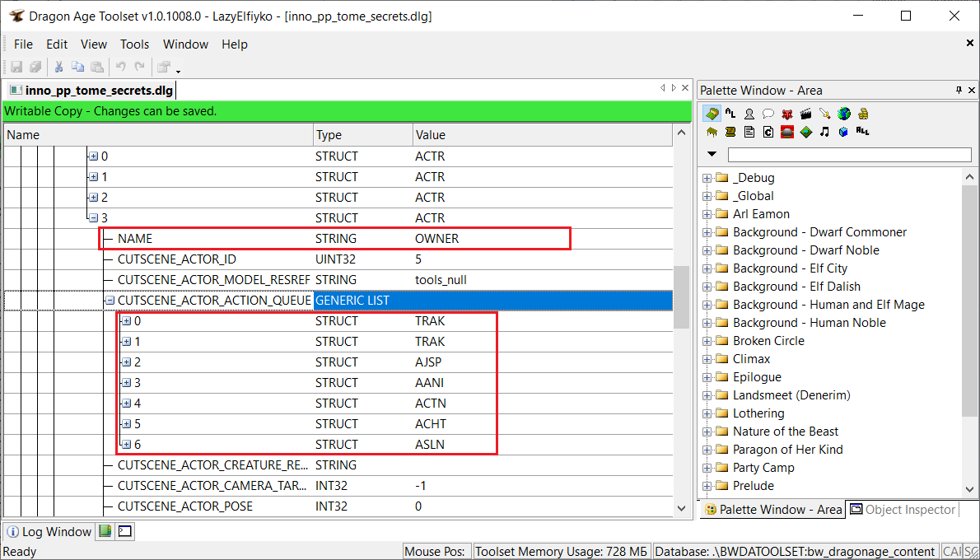Open the Tools menu
Viewport: 980px width, 560px height.
135,44
